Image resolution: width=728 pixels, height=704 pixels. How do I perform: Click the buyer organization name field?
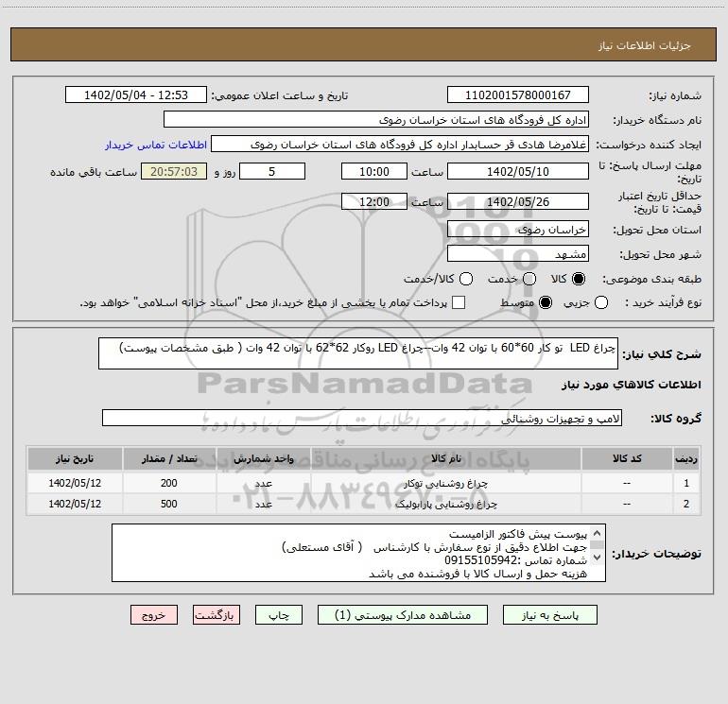pos(376,120)
